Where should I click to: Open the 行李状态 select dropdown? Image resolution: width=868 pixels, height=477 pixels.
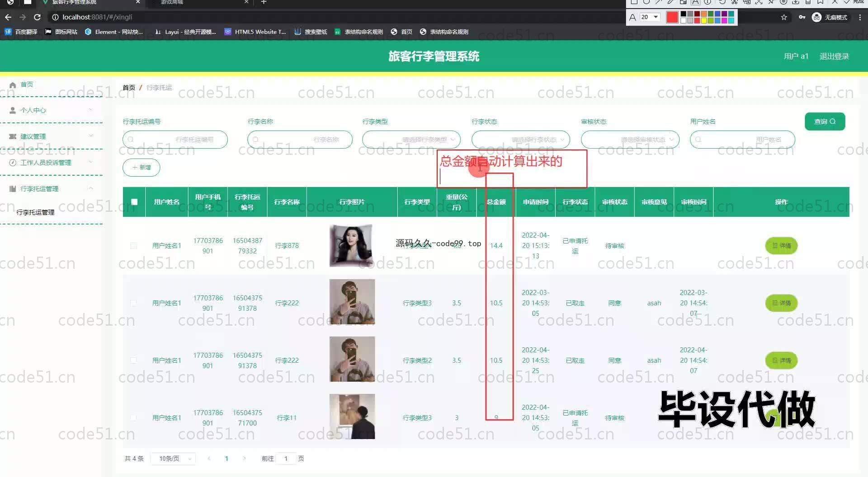tap(521, 140)
